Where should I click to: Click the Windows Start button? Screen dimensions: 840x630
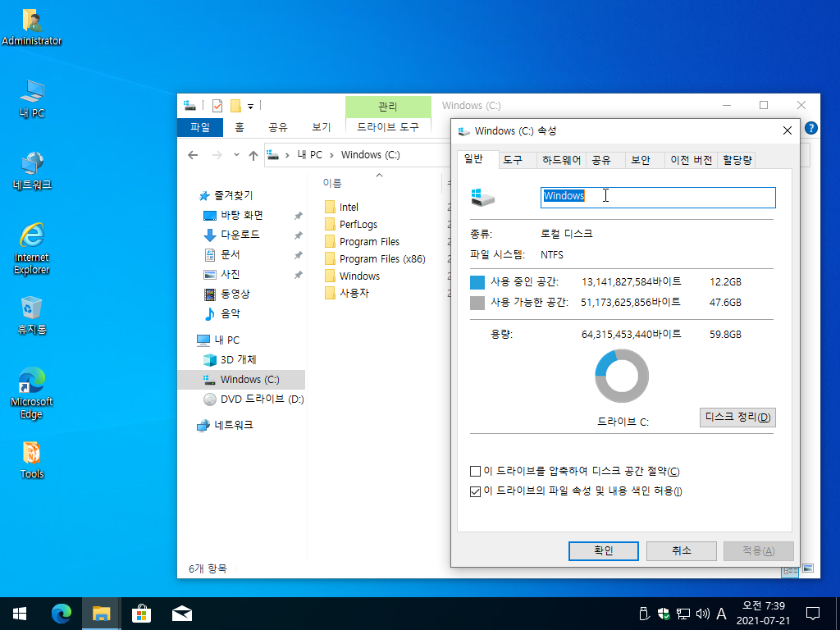point(20,614)
